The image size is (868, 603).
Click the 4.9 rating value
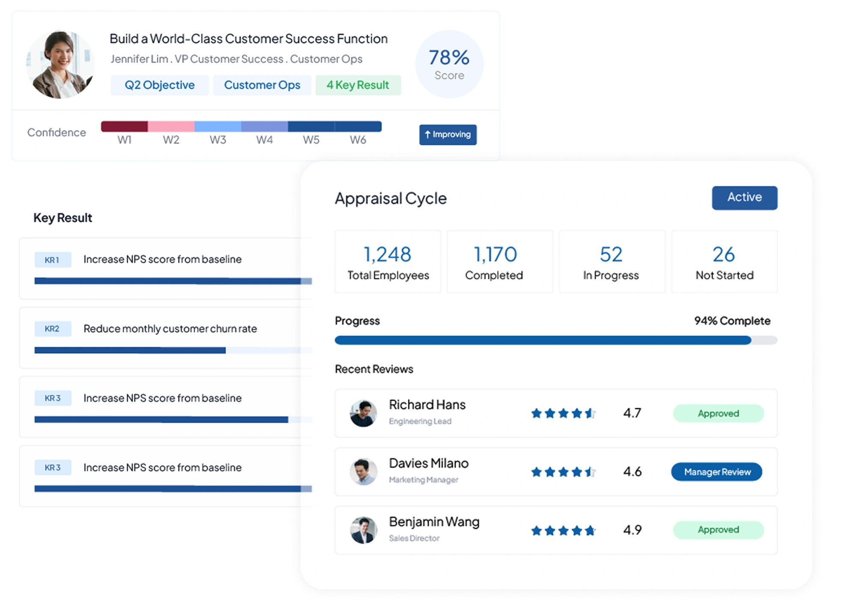[632, 530]
